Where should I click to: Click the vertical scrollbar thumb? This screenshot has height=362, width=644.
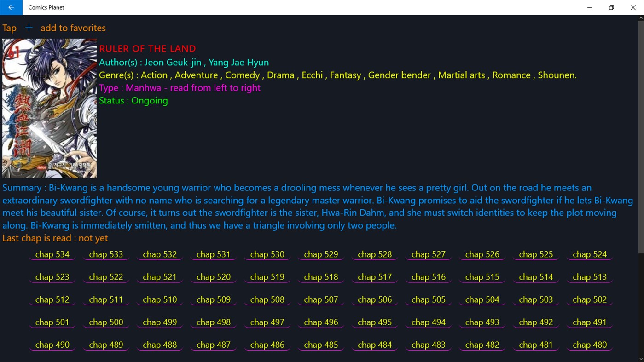point(641,137)
